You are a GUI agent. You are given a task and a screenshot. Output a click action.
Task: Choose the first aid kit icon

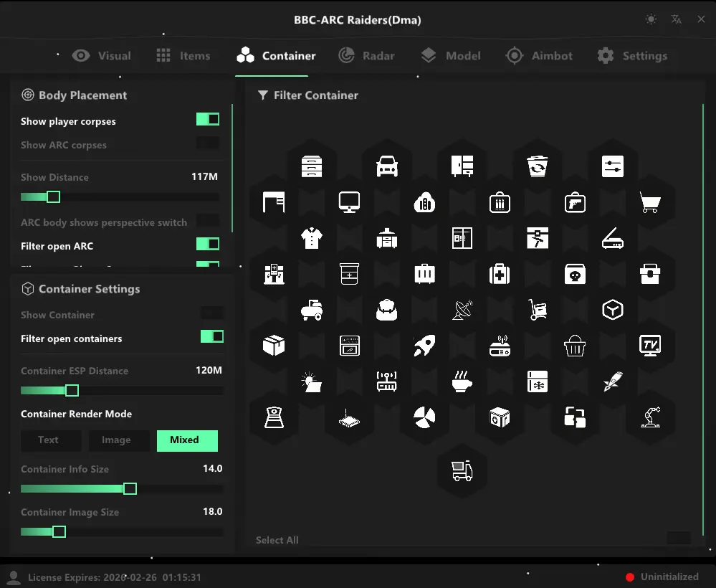(500, 274)
